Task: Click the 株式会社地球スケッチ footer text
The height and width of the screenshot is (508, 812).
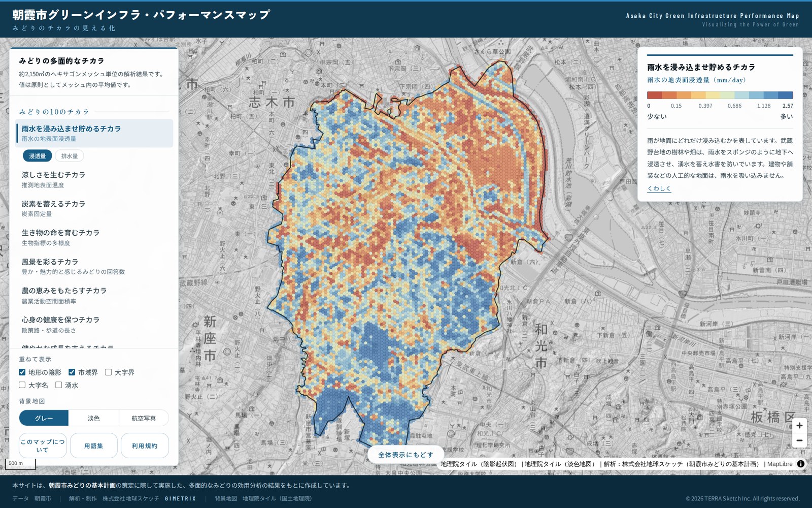Action: (131, 498)
